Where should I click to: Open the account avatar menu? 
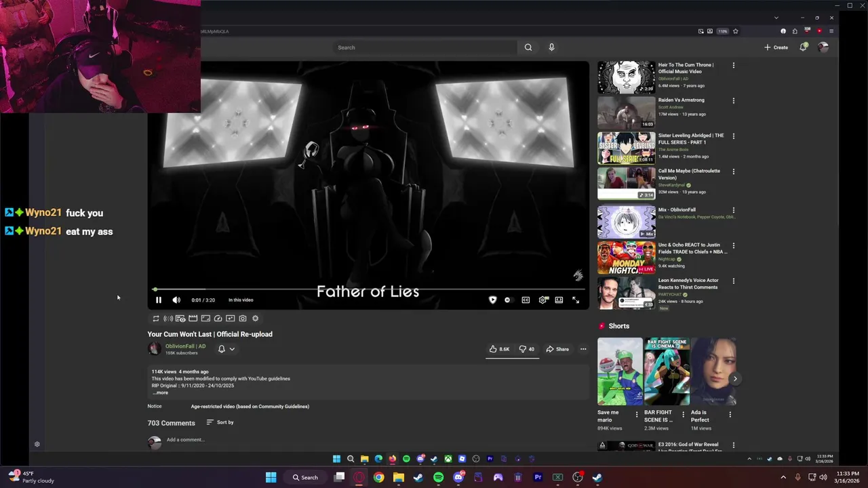point(823,47)
